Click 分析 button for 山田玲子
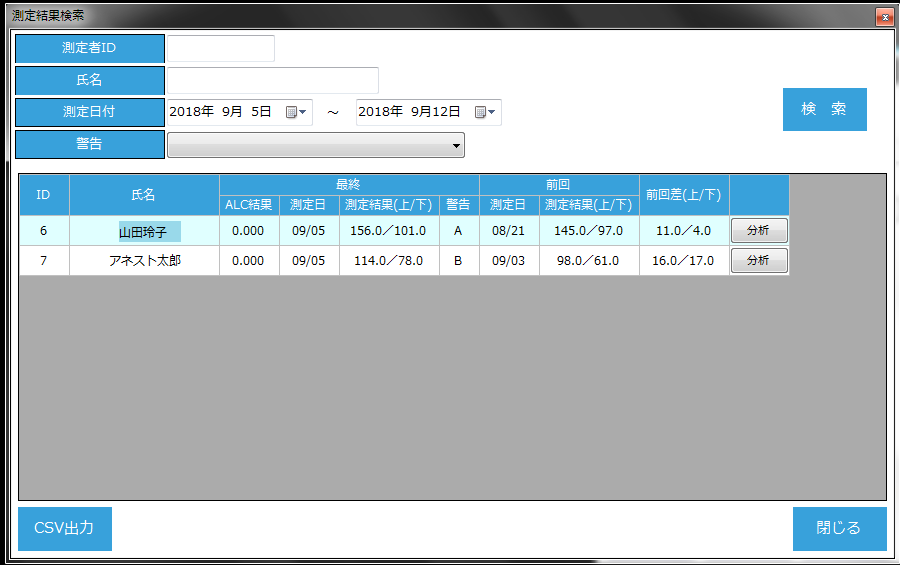900x569 pixels. click(x=759, y=231)
